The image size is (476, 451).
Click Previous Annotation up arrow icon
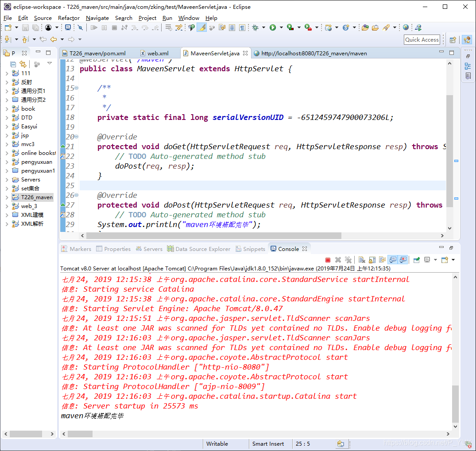click(26, 39)
